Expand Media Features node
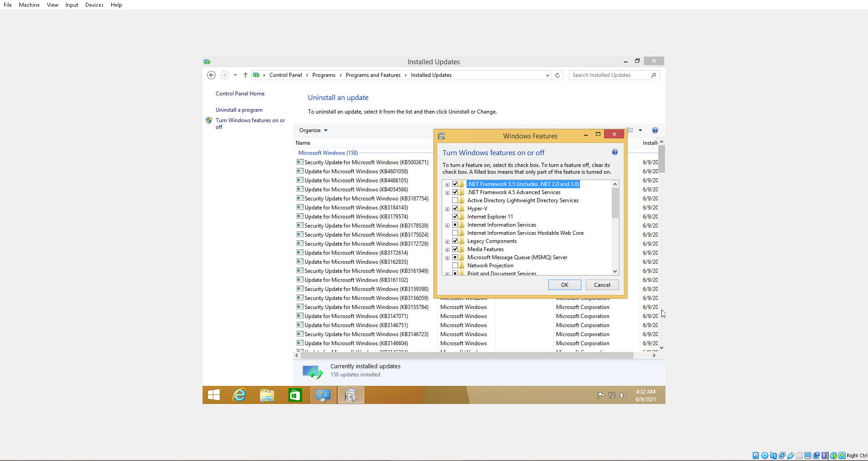 [448, 250]
